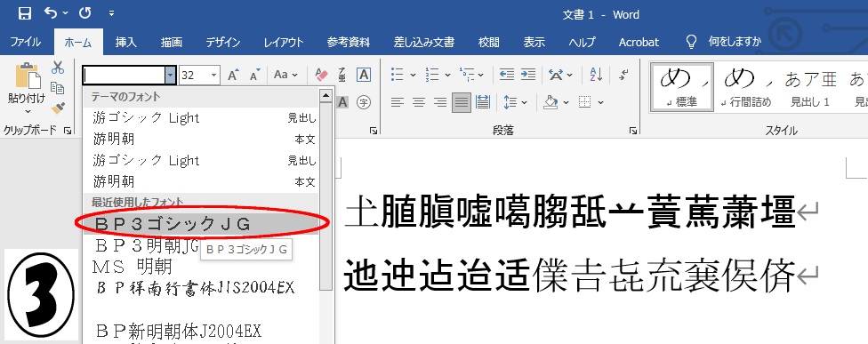Click the Sort A-Z icon

[x=596, y=74]
